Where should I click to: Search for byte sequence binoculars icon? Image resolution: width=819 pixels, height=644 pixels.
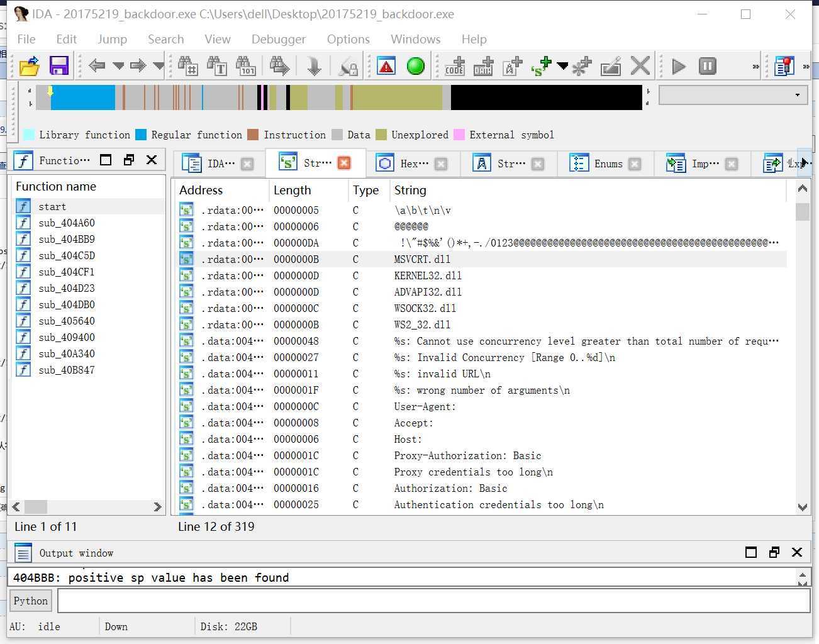pyautogui.click(x=245, y=65)
